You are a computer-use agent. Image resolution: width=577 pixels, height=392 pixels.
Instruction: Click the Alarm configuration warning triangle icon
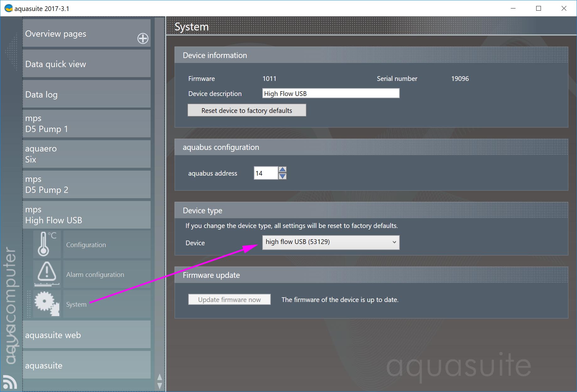click(47, 274)
